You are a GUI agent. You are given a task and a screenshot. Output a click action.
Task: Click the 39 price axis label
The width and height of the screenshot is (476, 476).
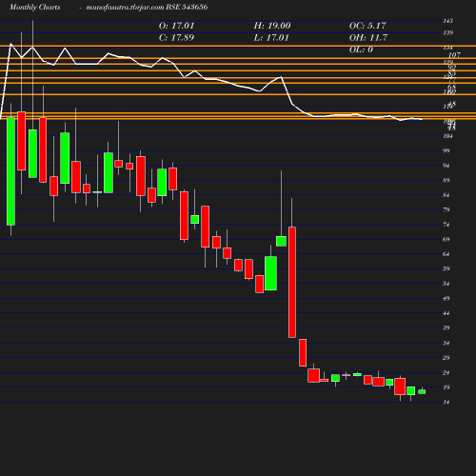(446, 328)
